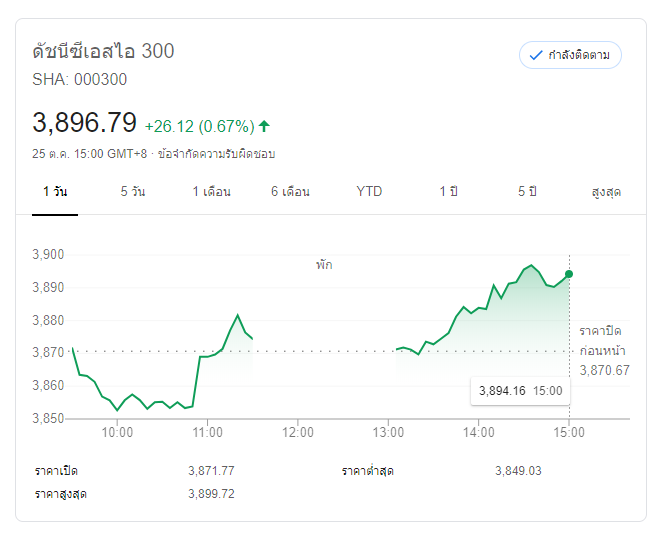This screenshot has width=664, height=539.
Task: Switch to YTD chart range
Action: [369, 191]
